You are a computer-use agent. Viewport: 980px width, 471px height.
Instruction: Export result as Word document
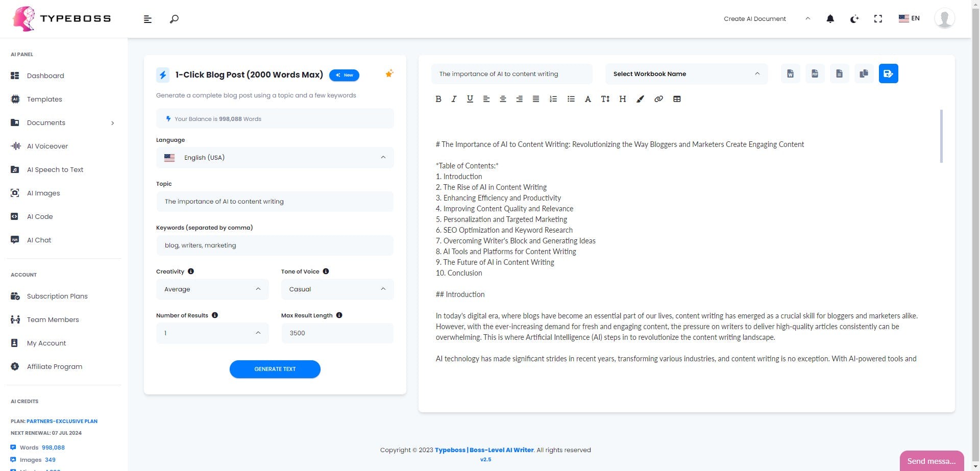(x=790, y=73)
